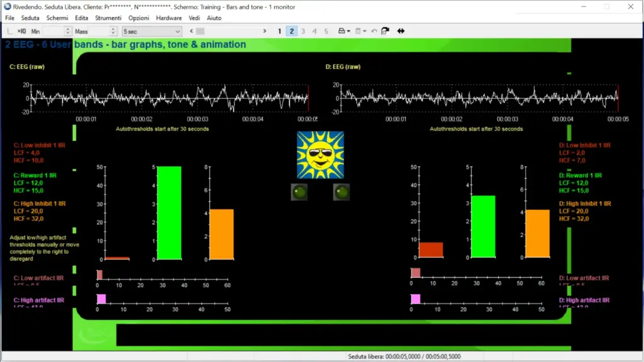Click the D: High Inhibit orange bar

(x=538, y=234)
